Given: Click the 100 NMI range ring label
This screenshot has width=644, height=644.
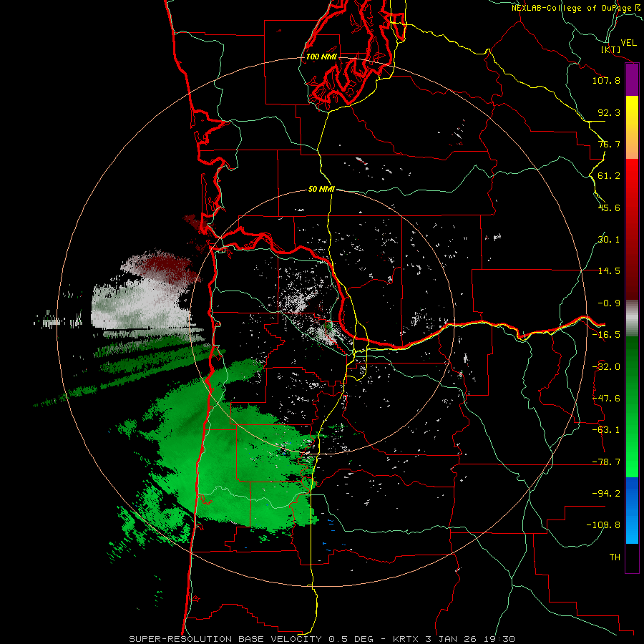Looking at the screenshot, I should [x=321, y=57].
